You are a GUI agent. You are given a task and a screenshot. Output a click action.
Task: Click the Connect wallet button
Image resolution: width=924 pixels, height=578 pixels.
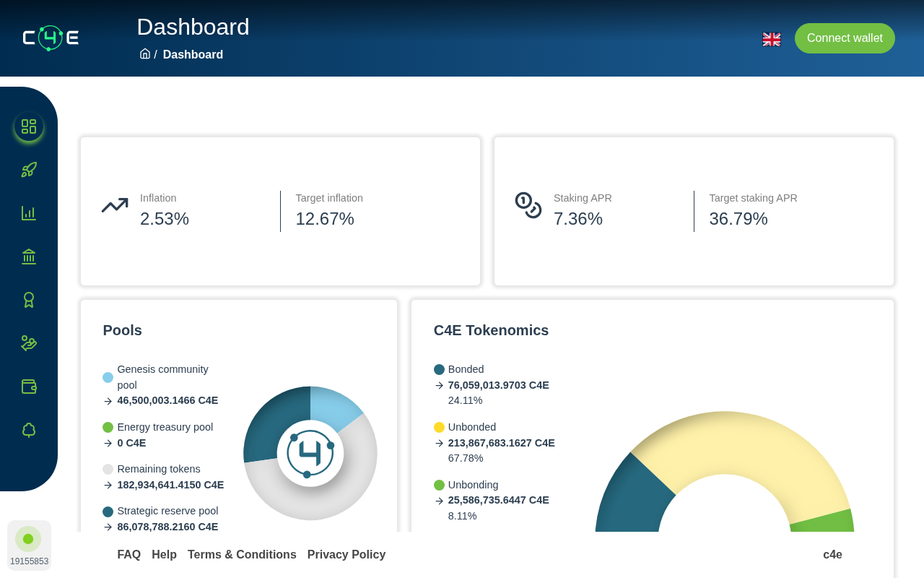point(845,38)
